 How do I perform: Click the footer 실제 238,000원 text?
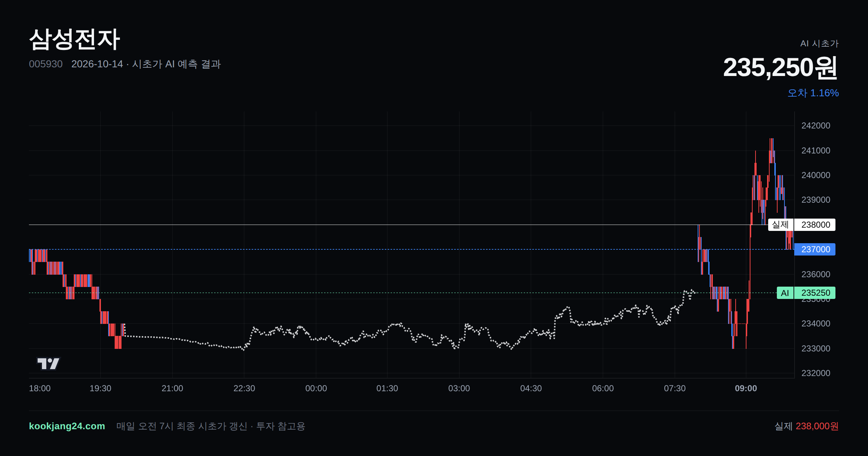807,426
